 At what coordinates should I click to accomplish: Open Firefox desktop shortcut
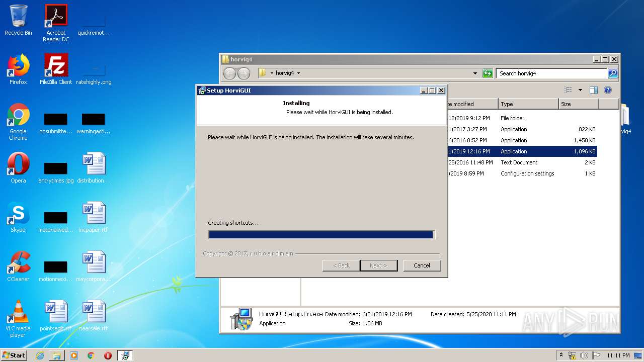tap(18, 69)
